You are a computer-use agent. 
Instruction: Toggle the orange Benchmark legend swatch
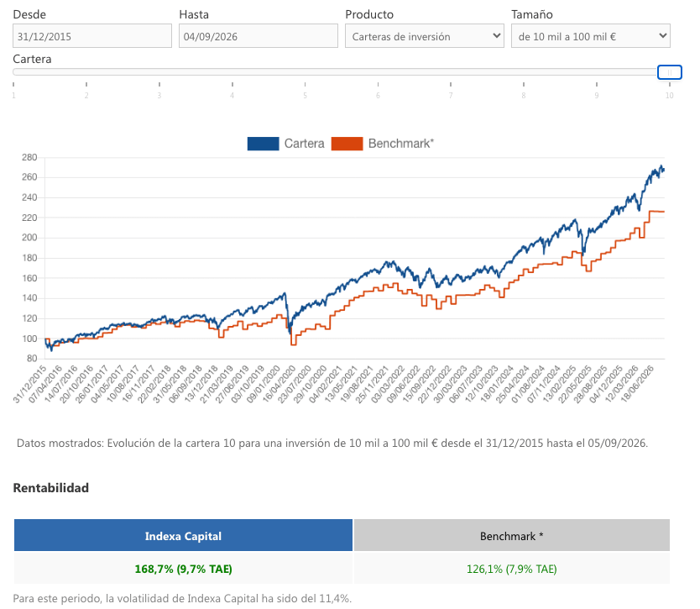coord(347,144)
